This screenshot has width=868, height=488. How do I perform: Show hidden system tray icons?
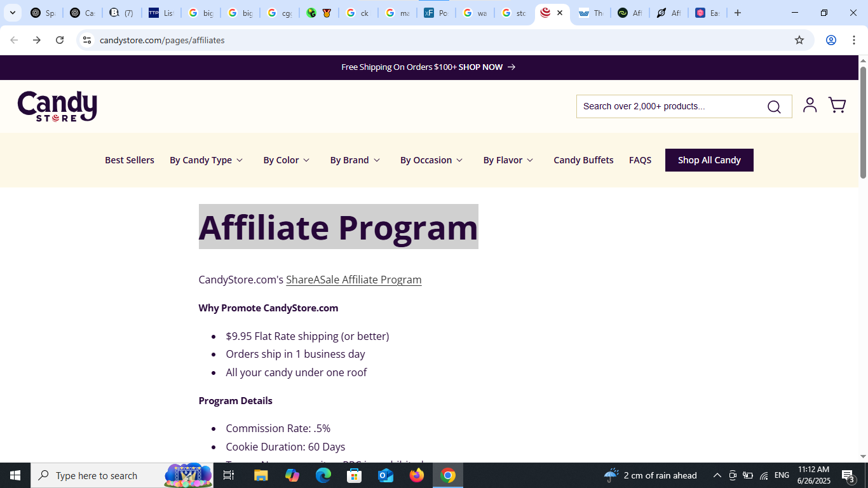coord(717,475)
